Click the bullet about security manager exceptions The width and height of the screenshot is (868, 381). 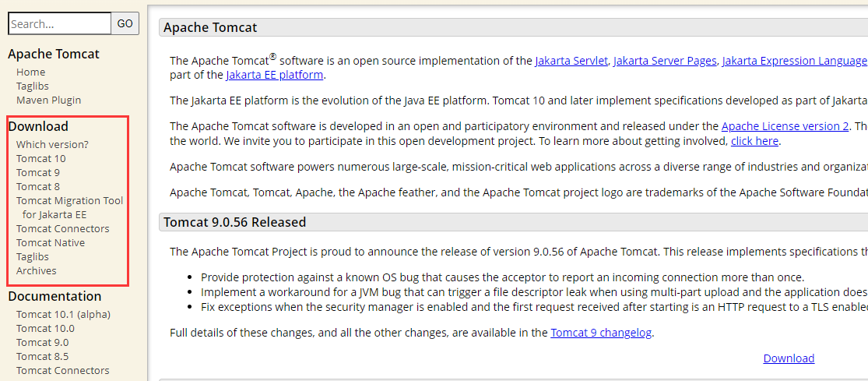pos(534,306)
